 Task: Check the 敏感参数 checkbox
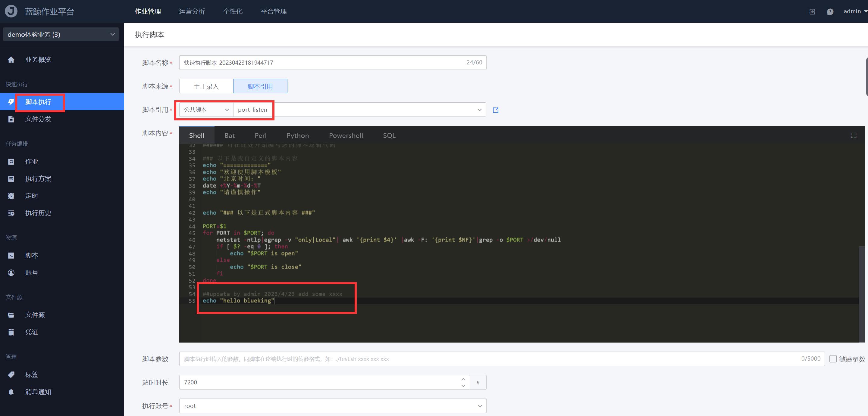tap(833, 359)
